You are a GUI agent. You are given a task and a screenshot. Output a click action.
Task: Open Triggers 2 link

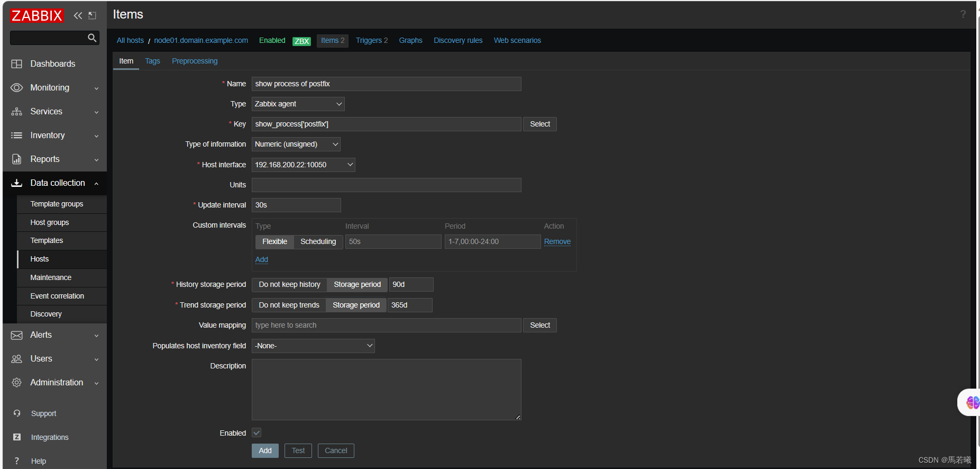[x=372, y=40]
